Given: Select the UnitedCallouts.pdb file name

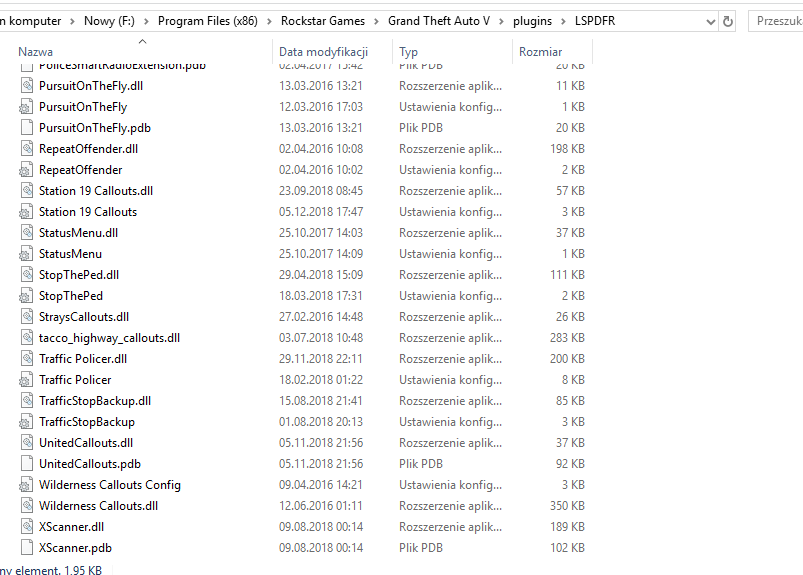Looking at the screenshot, I should [x=90, y=463].
